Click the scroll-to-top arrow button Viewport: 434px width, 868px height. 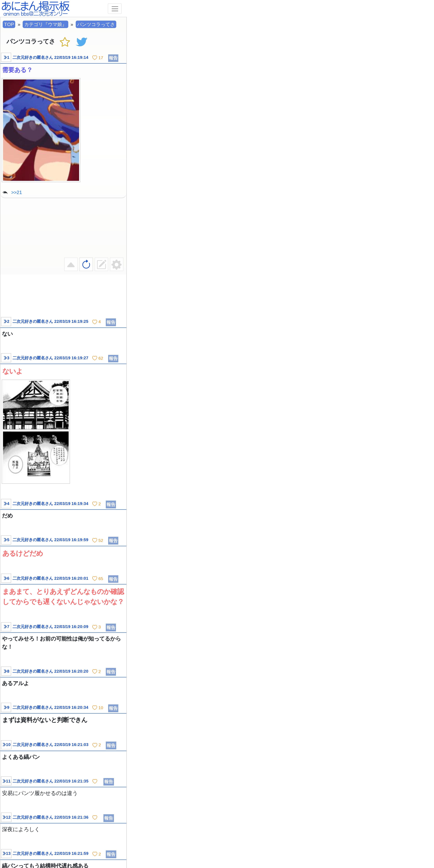(71, 265)
